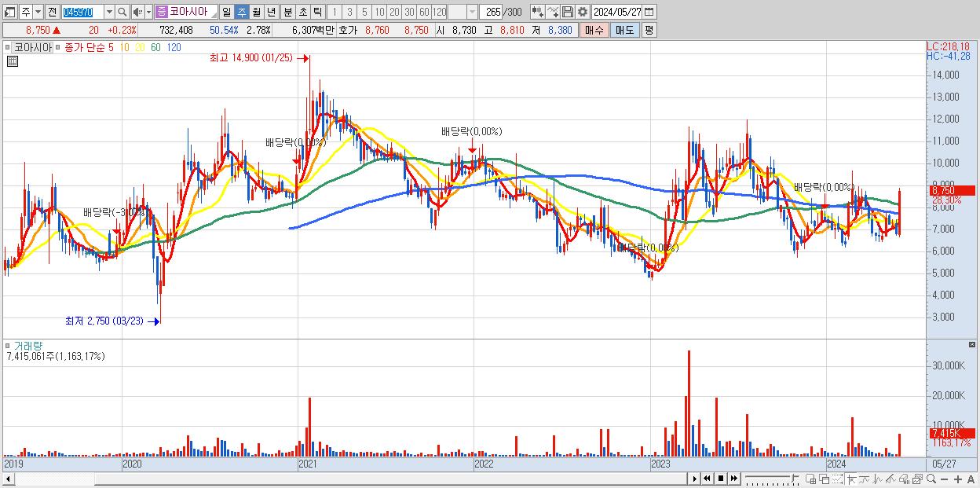Click the fast-forward replay button
The width and height of the screenshot is (980, 488).
point(734,479)
